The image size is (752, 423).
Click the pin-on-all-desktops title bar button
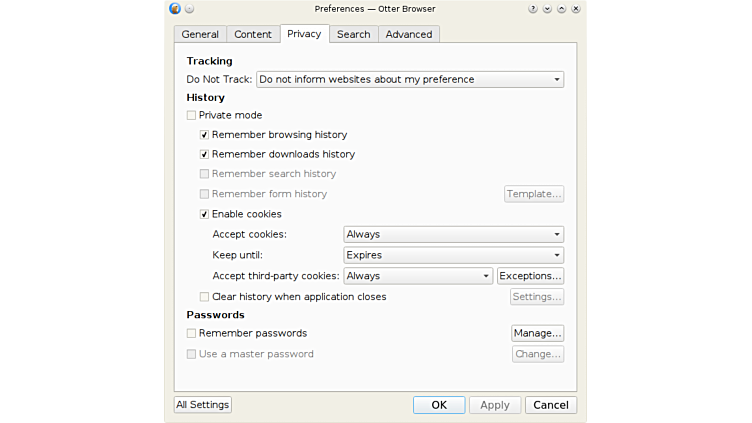click(189, 8)
